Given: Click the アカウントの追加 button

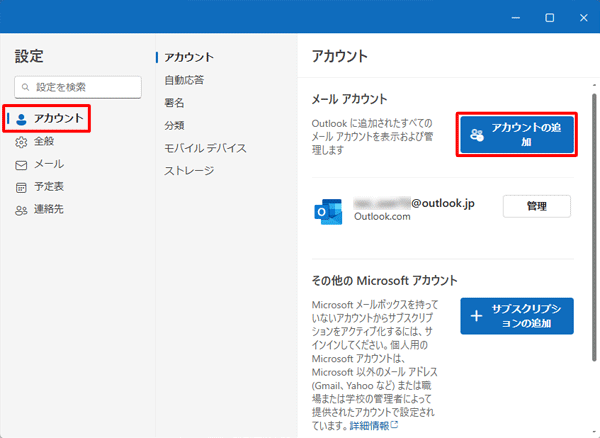Looking at the screenshot, I should tap(517, 135).
